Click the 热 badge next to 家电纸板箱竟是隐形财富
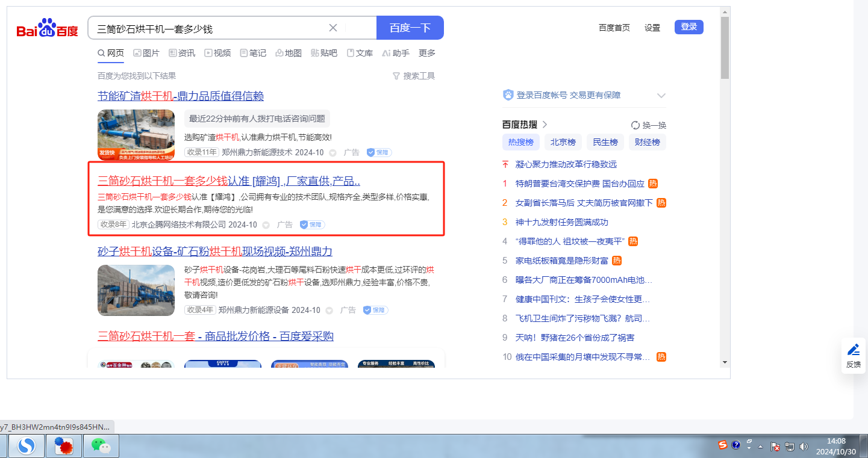This screenshot has height=458, width=868. (x=617, y=261)
